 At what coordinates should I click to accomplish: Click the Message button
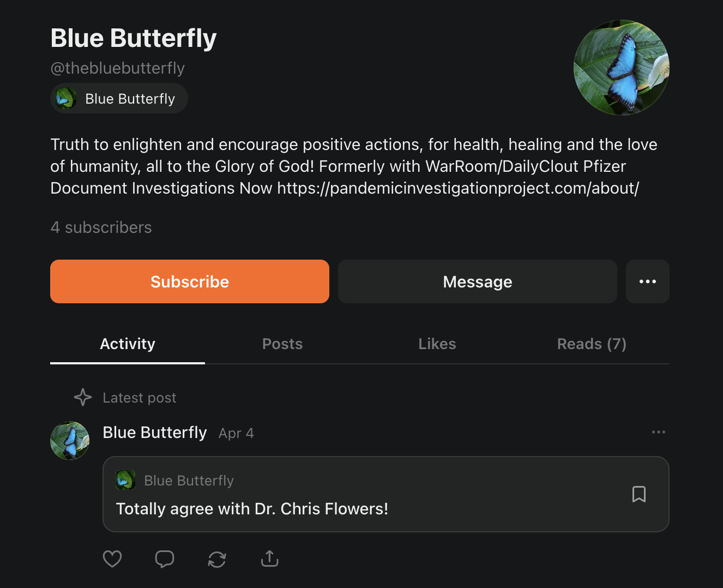click(477, 281)
